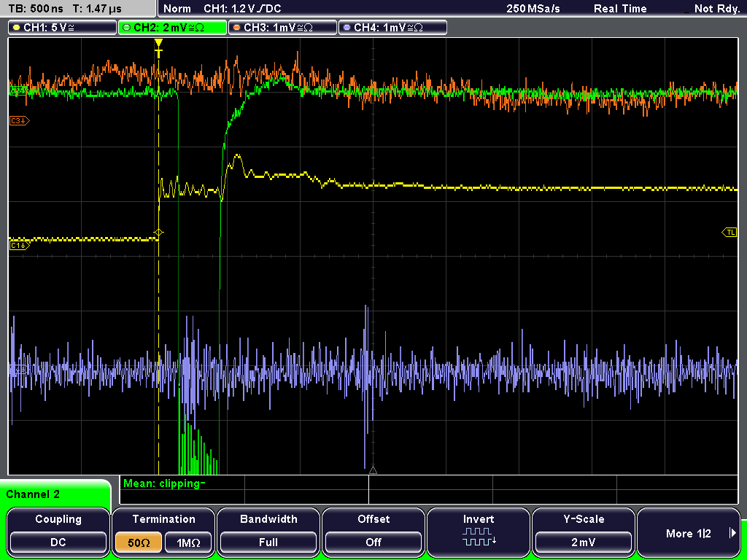
Task: Click the CH4 violet color dot
Action: [x=347, y=28]
